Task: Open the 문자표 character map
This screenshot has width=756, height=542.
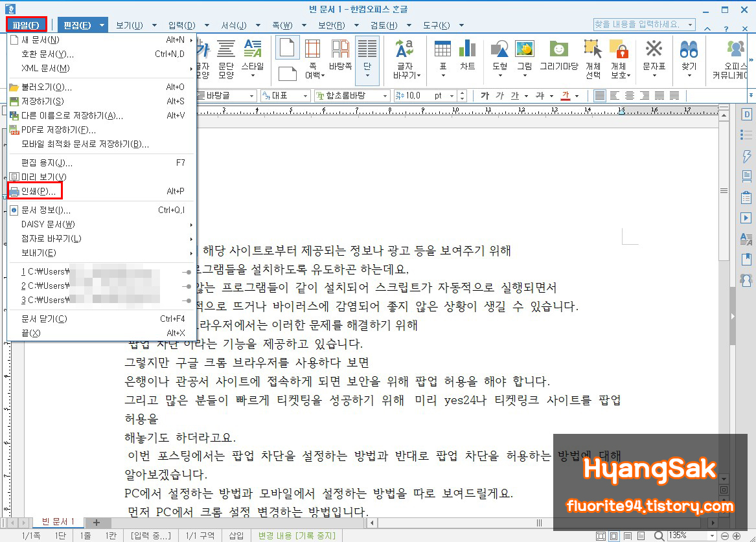Action: pos(654,59)
